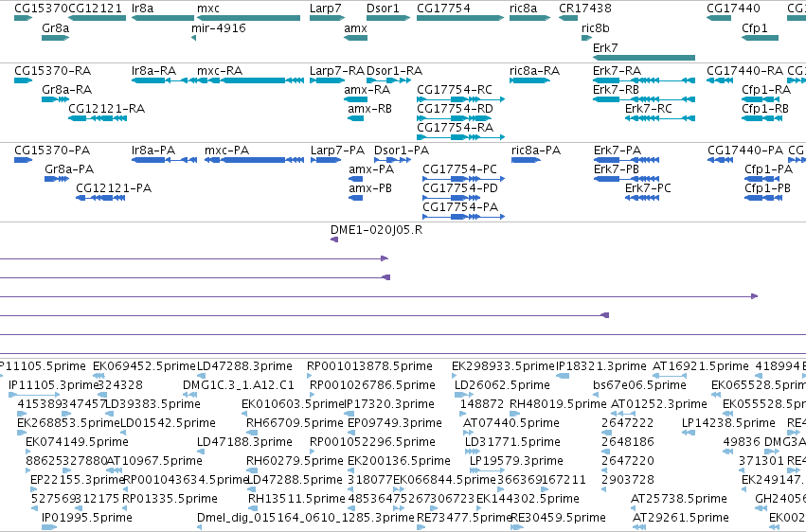Open the CG15370-RA transcript
The height and width of the screenshot is (532, 806).
click(23, 80)
